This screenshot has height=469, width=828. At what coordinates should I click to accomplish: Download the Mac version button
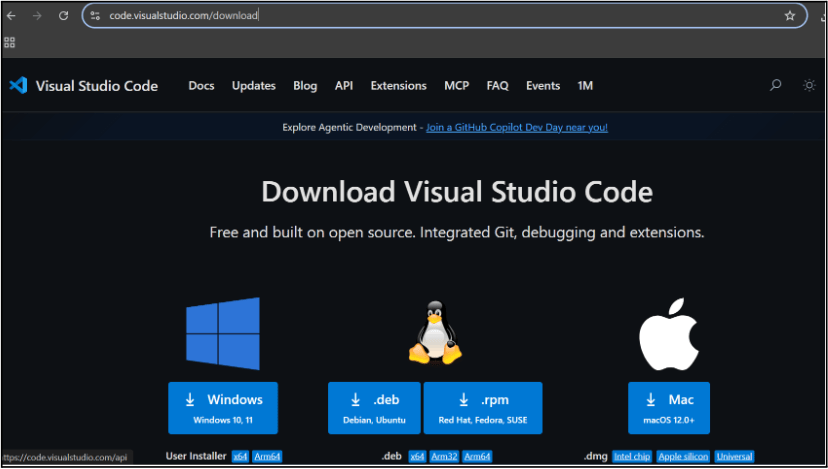[669, 408]
